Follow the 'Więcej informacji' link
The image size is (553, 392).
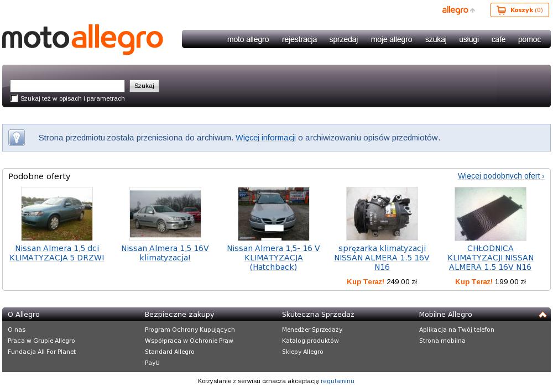point(265,138)
